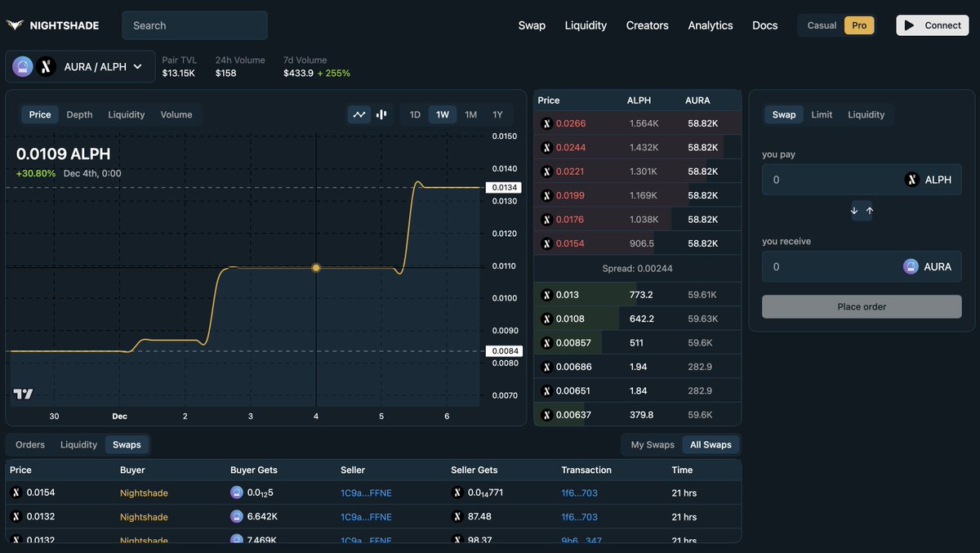Select the 0.00686 buy order price
980x553 pixels.
pyautogui.click(x=573, y=367)
